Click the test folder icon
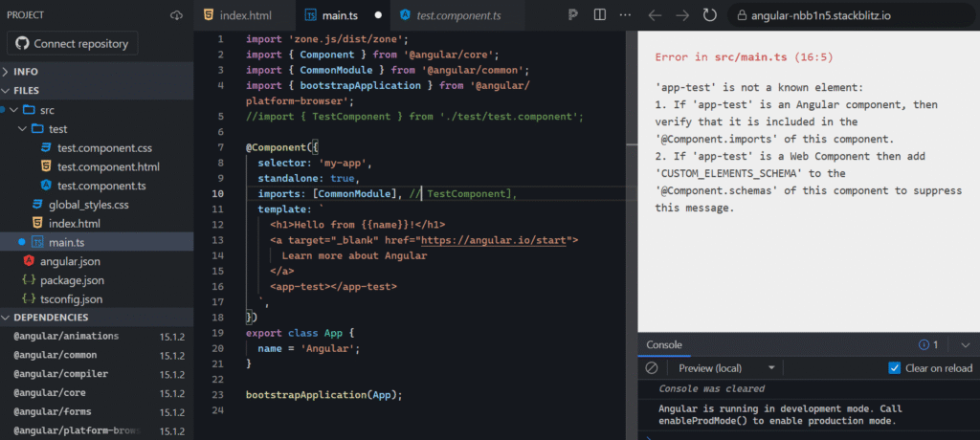 pos(37,129)
